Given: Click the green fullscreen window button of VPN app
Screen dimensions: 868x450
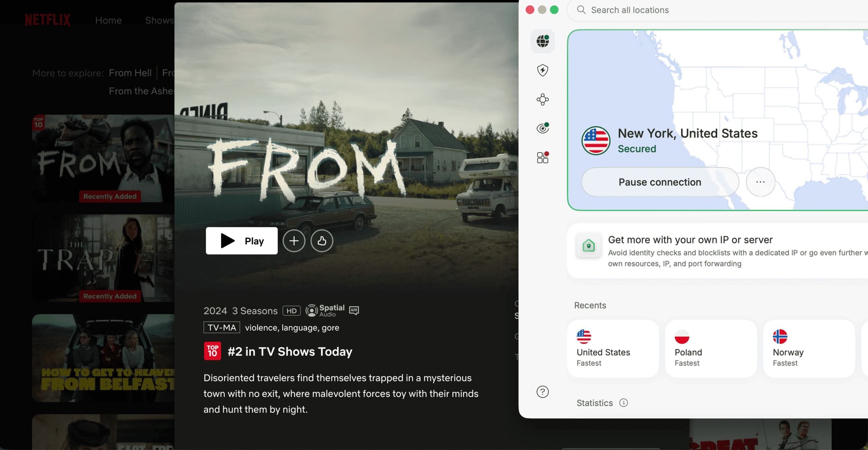Looking at the screenshot, I should tap(554, 10).
